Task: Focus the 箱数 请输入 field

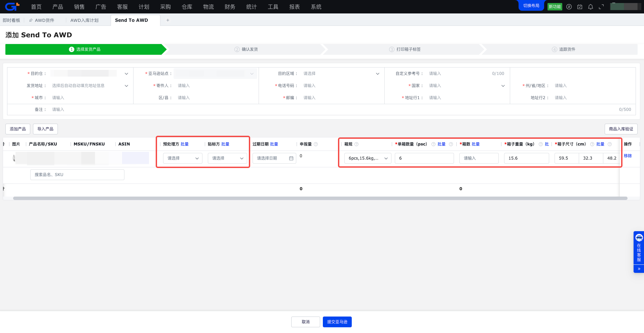Action: click(479, 158)
